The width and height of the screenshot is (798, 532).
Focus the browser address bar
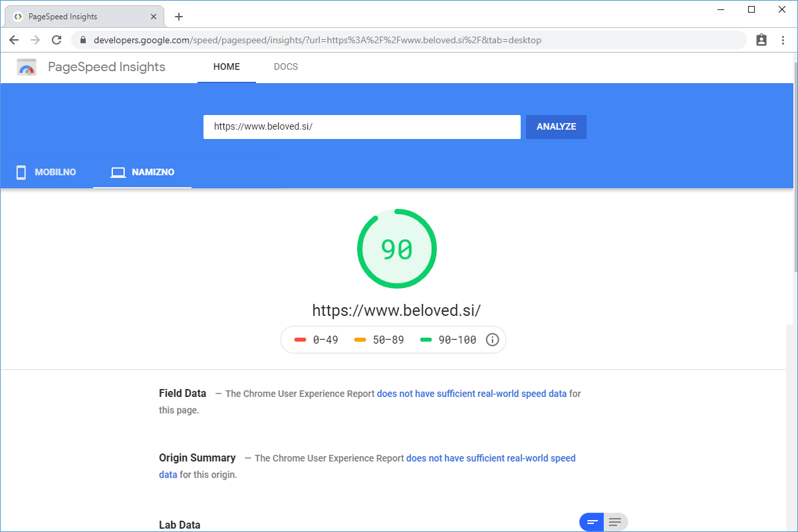[x=408, y=40]
